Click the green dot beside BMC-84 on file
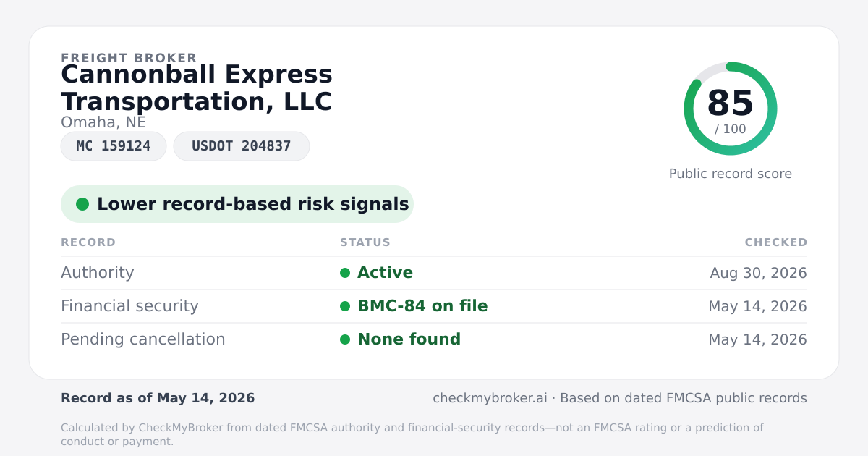The width and height of the screenshot is (868, 456). 345,306
